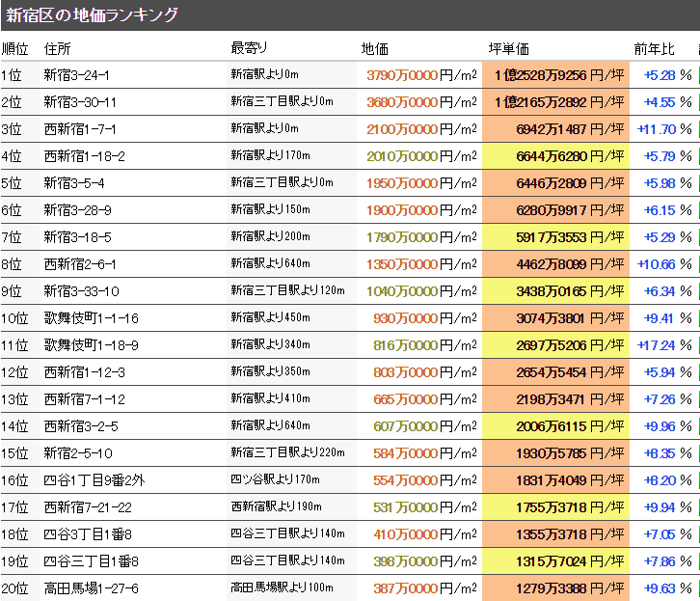The image size is (700, 601).
Task: Click the 住所 column header
Action: [58, 49]
